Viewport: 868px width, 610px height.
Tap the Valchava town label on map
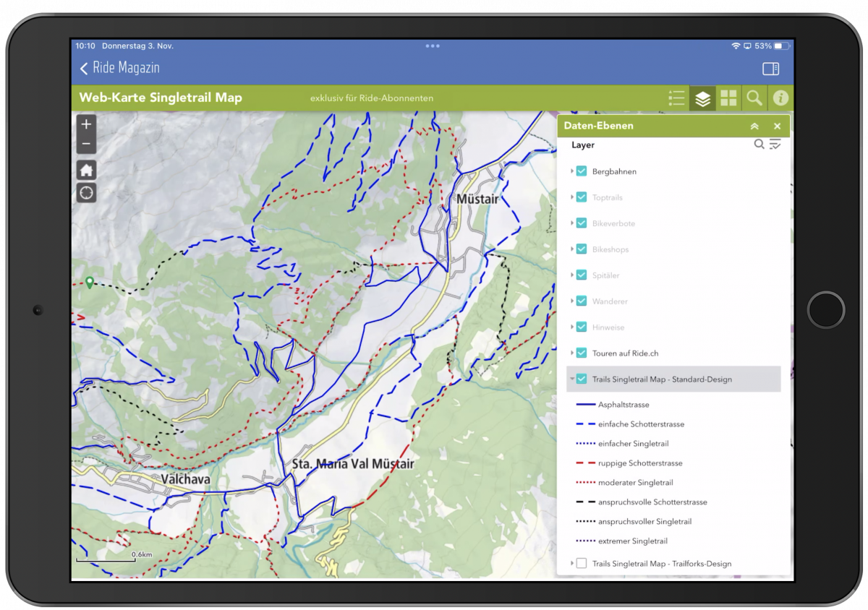(x=185, y=479)
